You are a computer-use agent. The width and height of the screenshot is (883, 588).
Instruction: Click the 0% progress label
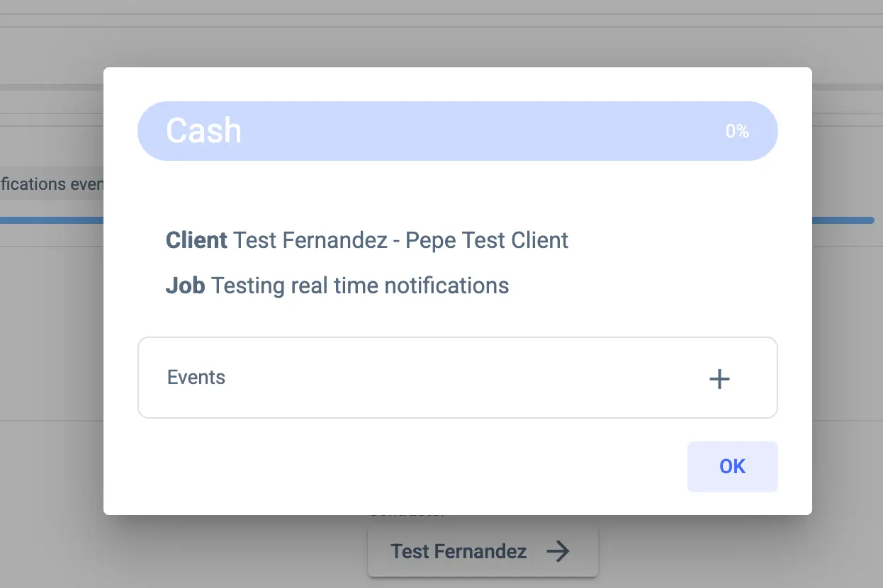737,131
